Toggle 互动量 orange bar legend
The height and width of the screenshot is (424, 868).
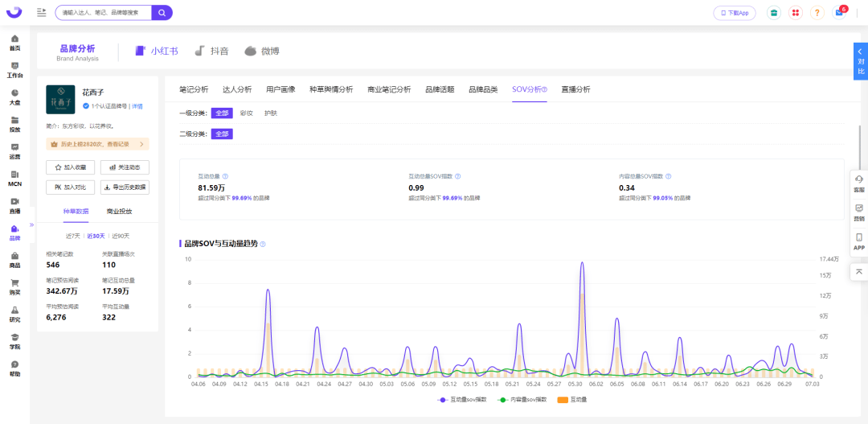click(x=572, y=399)
